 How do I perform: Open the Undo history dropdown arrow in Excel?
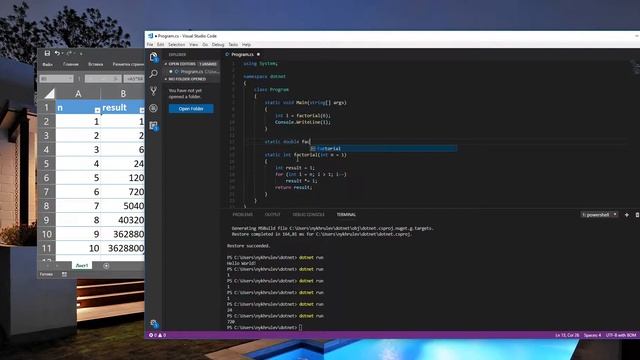pos(62,53)
